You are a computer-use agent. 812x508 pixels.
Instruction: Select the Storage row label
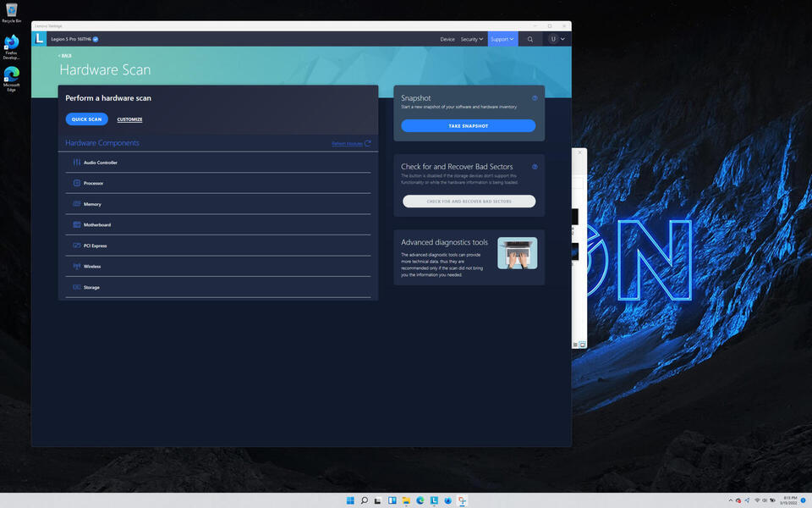pyautogui.click(x=91, y=287)
